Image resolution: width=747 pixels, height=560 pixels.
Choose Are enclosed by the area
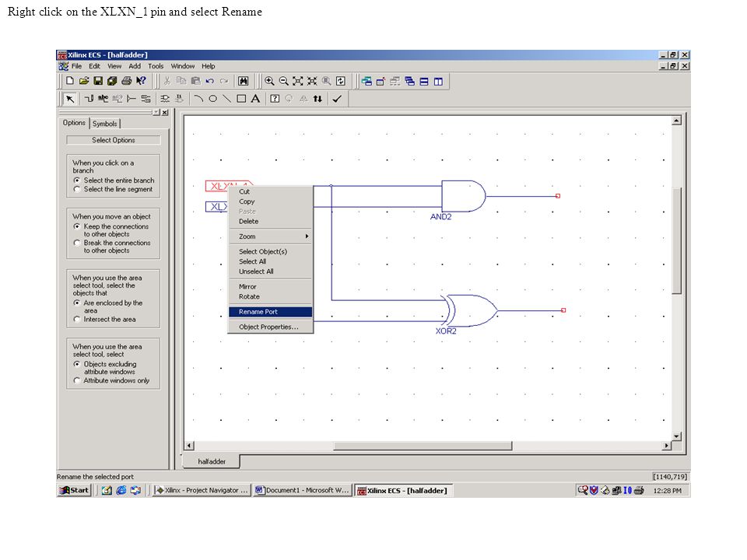(x=109, y=306)
